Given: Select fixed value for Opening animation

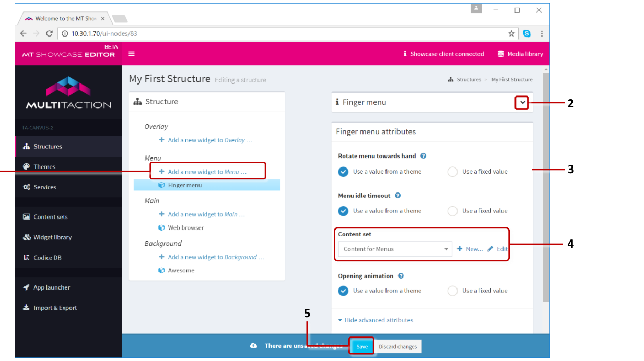Looking at the screenshot, I should (452, 291).
